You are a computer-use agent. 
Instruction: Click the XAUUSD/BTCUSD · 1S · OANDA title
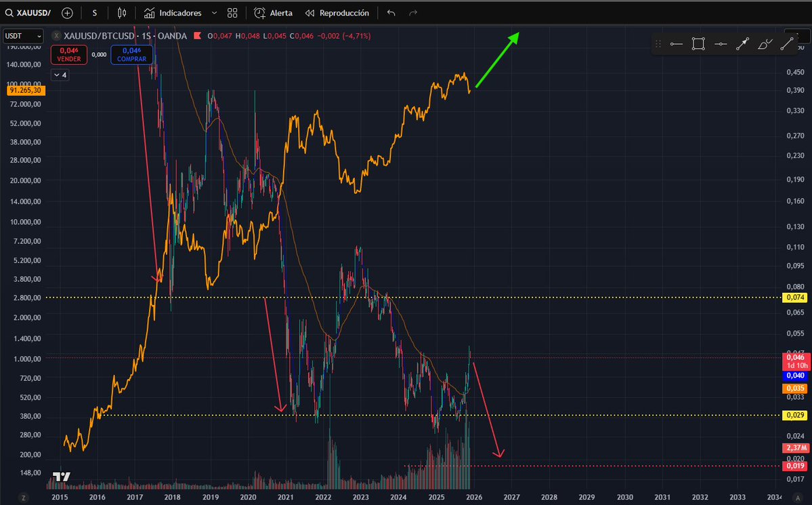[x=125, y=36]
